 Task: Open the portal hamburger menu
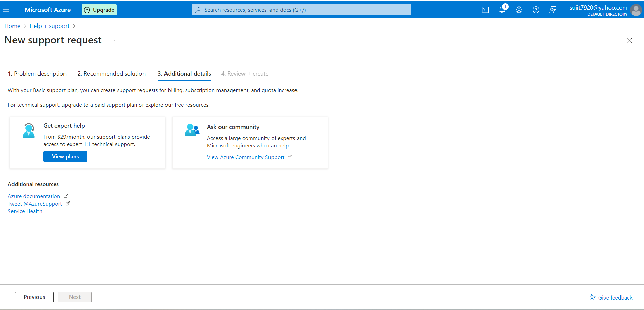click(x=6, y=10)
